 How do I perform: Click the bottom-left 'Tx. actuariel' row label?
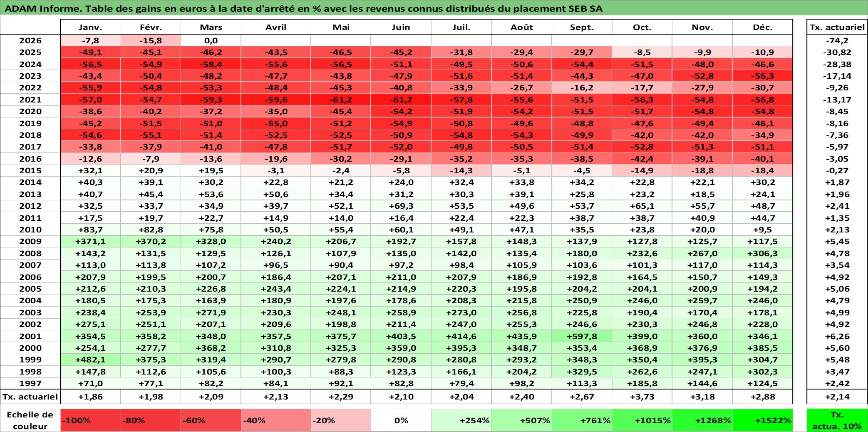(x=30, y=397)
